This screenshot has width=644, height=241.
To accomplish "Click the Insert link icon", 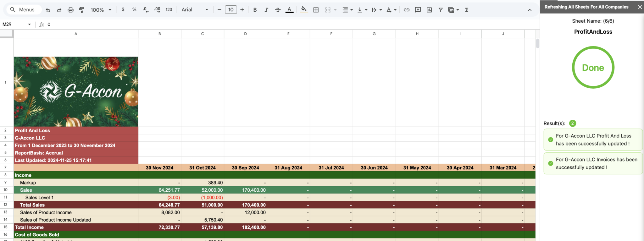I will pyautogui.click(x=407, y=10).
